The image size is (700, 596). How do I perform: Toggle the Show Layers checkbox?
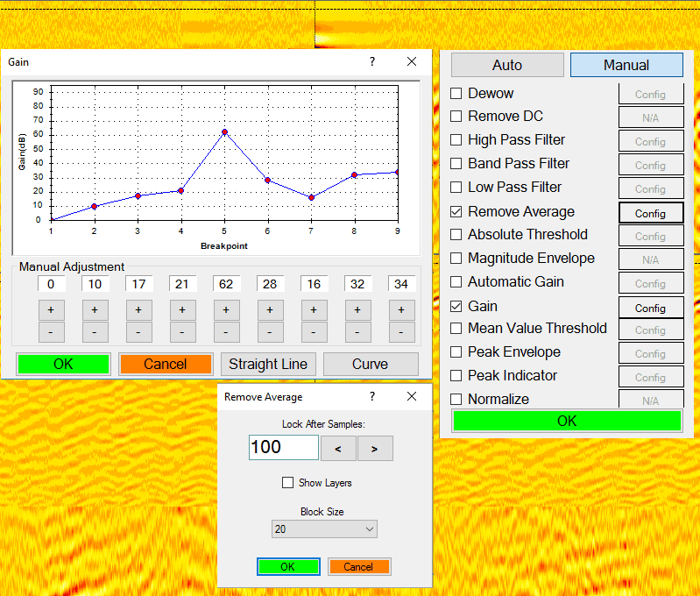click(287, 483)
